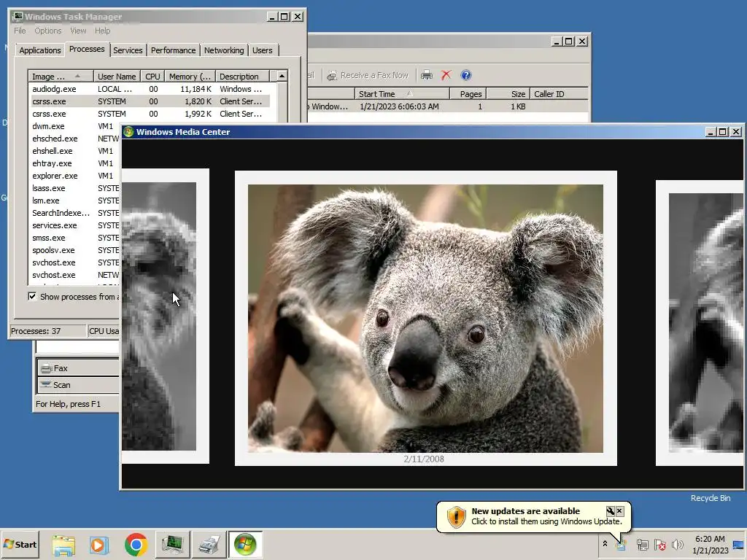Open the Recycle Bin desktop label
The height and width of the screenshot is (560, 747).
point(710,497)
